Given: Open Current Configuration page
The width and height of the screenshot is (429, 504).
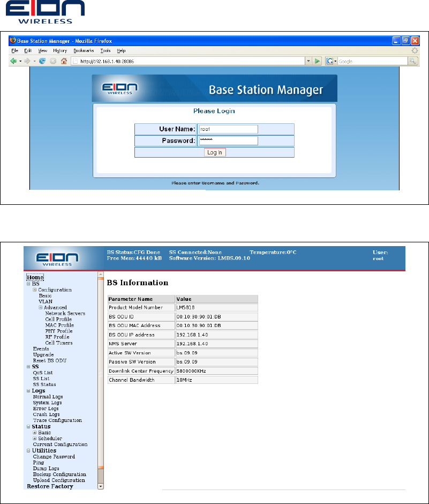Looking at the screenshot, I should (x=60, y=444).
